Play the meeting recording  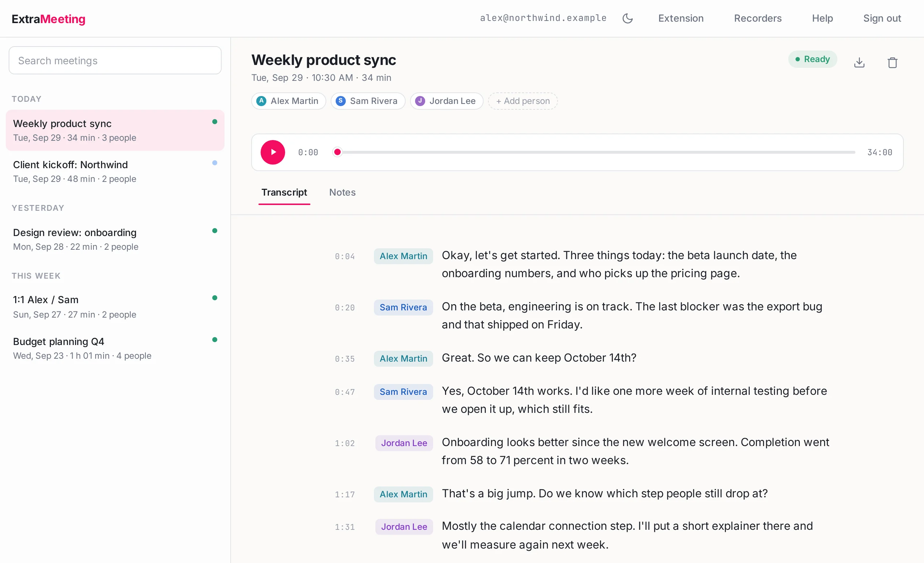273,152
